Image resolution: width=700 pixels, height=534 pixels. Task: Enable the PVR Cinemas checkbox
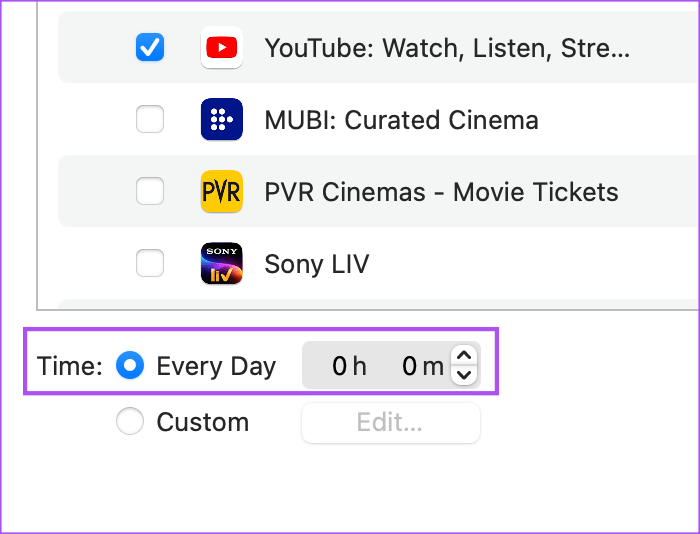point(150,191)
